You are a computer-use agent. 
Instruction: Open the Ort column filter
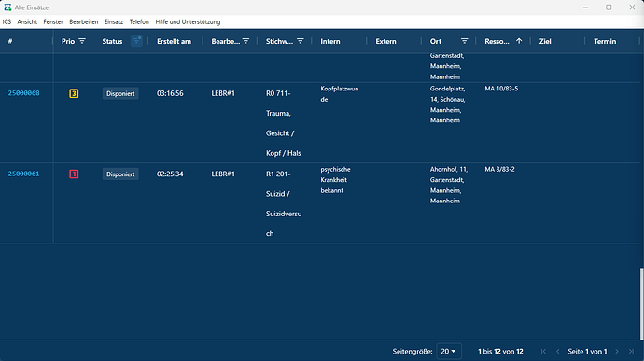[x=464, y=41]
